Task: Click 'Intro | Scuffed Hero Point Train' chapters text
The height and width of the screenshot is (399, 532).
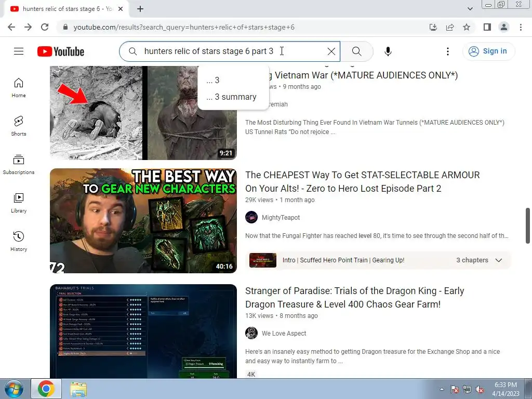Action: tap(343, 260)
